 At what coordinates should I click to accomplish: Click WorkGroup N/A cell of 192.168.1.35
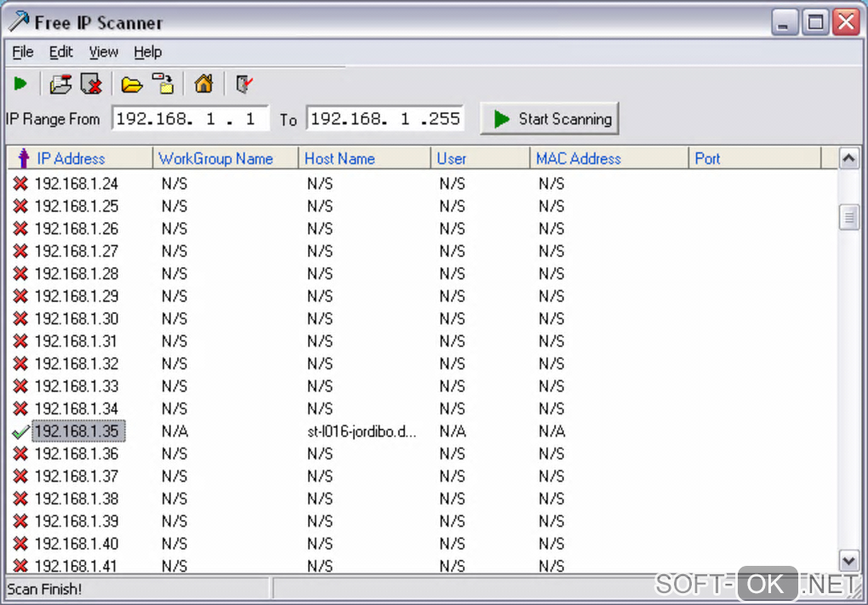[175, 431]
